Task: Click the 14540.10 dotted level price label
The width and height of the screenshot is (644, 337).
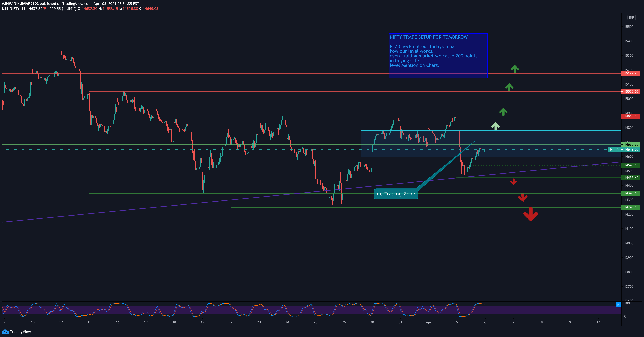Action: 631,165
